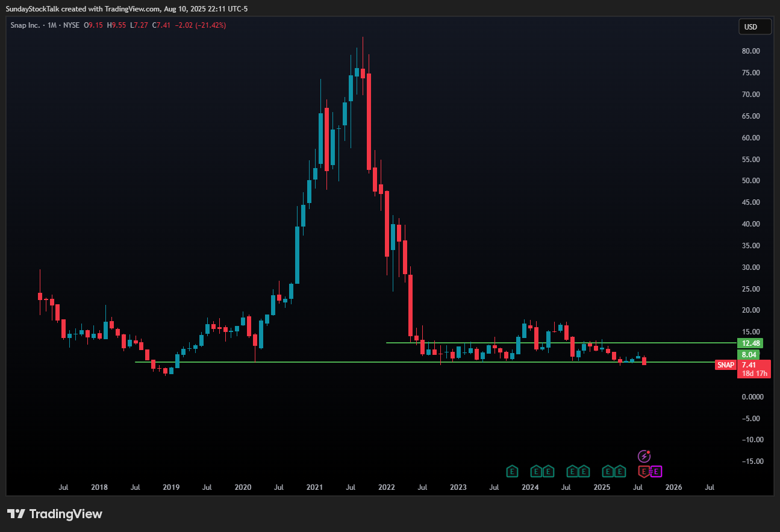
Task: Open the magenta upcoming earnings E marker
Action: 657,471
